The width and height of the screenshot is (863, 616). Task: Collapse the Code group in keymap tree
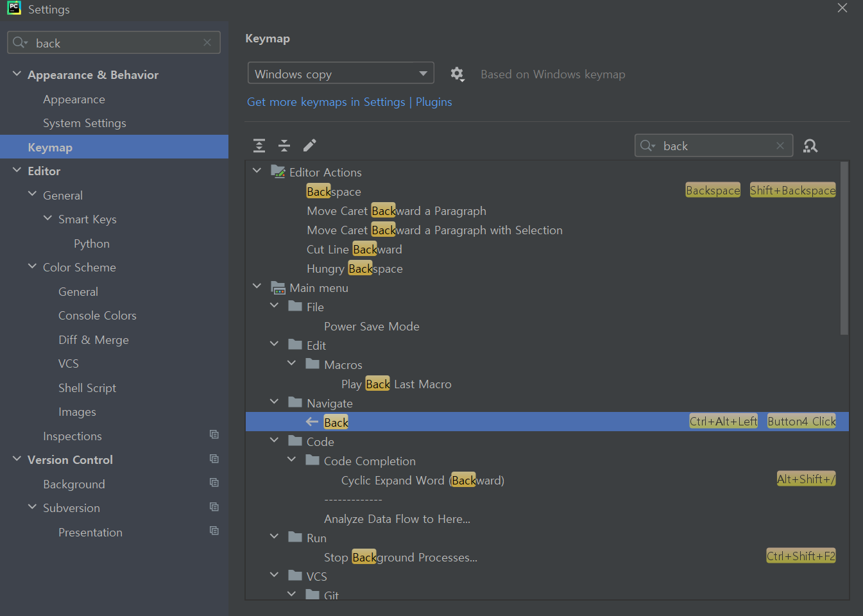[x=275, y=440]
